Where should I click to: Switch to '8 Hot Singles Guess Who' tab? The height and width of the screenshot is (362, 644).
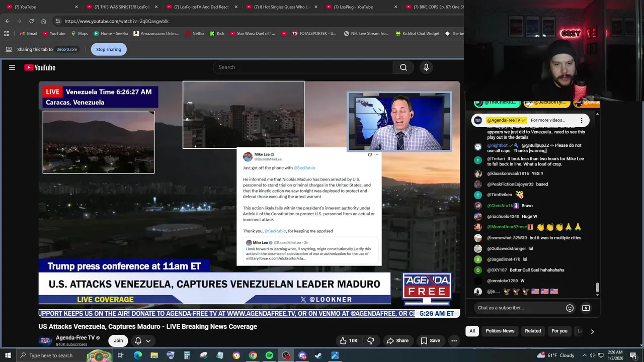[282, 7]
